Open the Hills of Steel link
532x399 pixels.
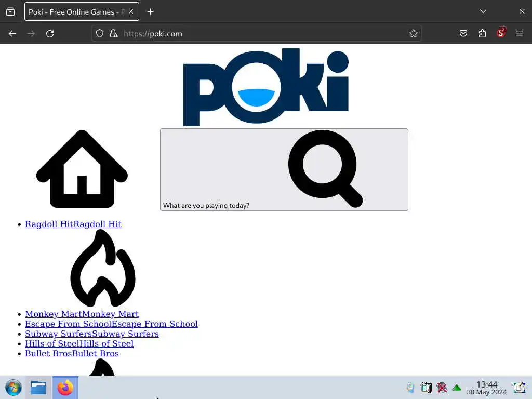[79, 344]
